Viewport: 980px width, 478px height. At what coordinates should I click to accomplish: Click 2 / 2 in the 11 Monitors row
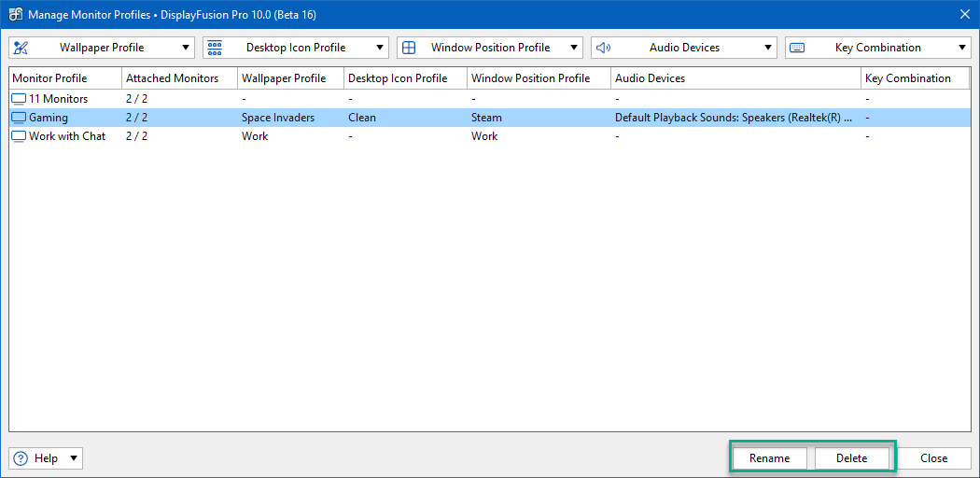click(x=136, y=99)
